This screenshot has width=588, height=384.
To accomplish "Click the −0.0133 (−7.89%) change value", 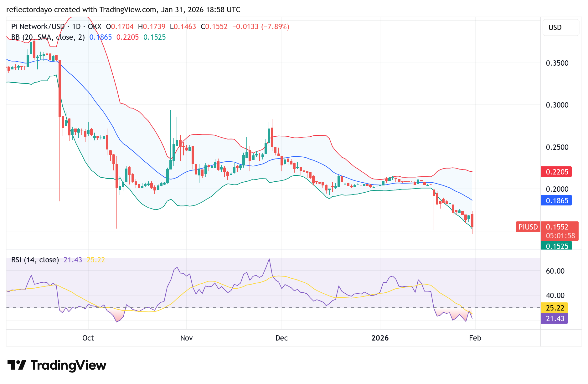I will [x=260, y=27].
